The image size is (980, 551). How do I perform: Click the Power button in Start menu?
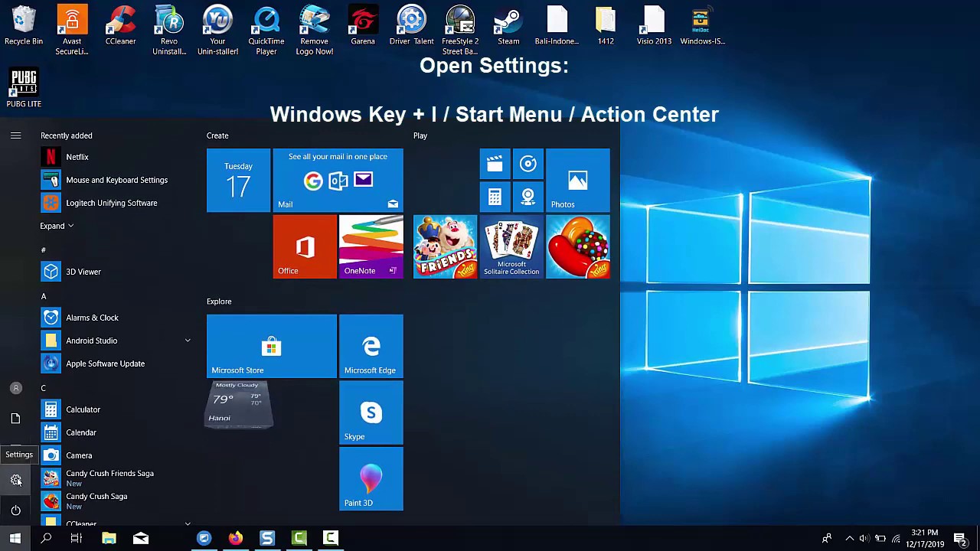tap(15, 510)
